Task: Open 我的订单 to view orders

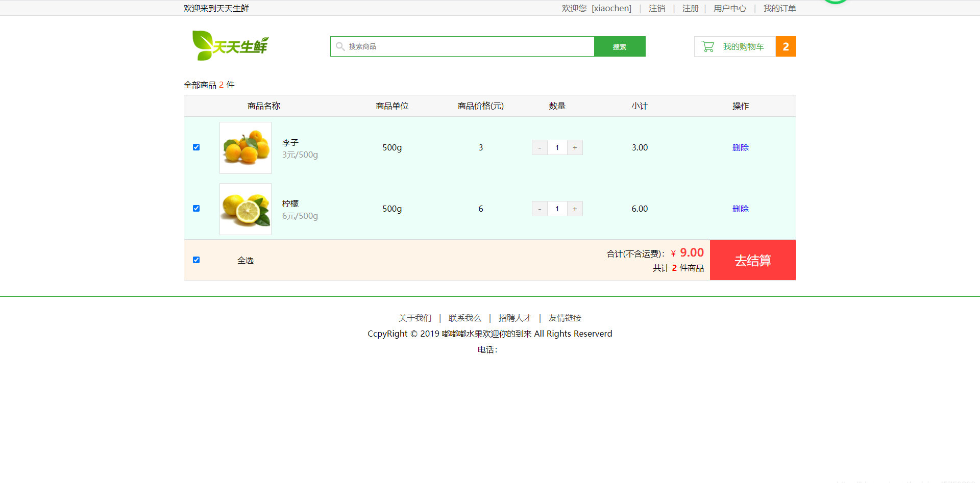Action: [x=779, y=8]
